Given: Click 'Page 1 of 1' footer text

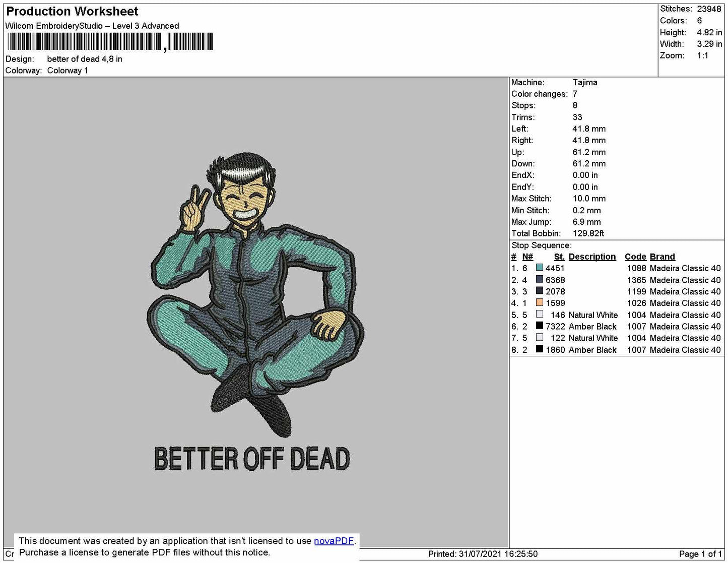Looking at the screenshot, I should tap(700, 554).
